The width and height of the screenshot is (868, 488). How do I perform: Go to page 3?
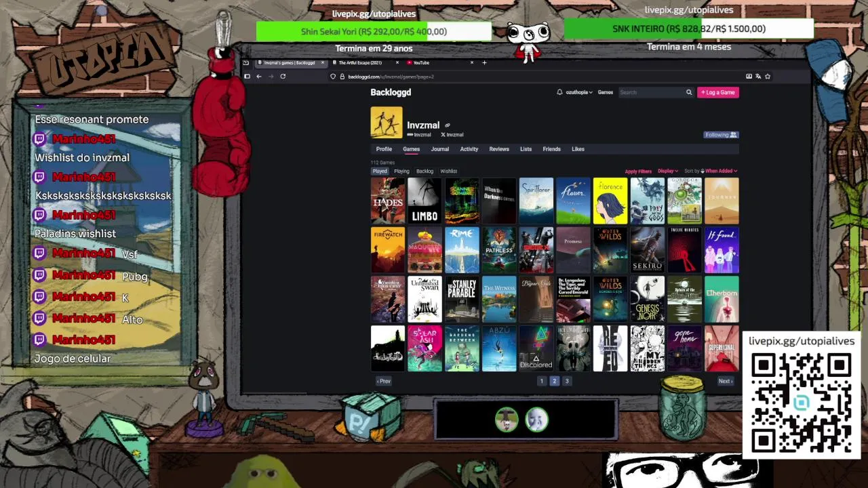point(567,381)
